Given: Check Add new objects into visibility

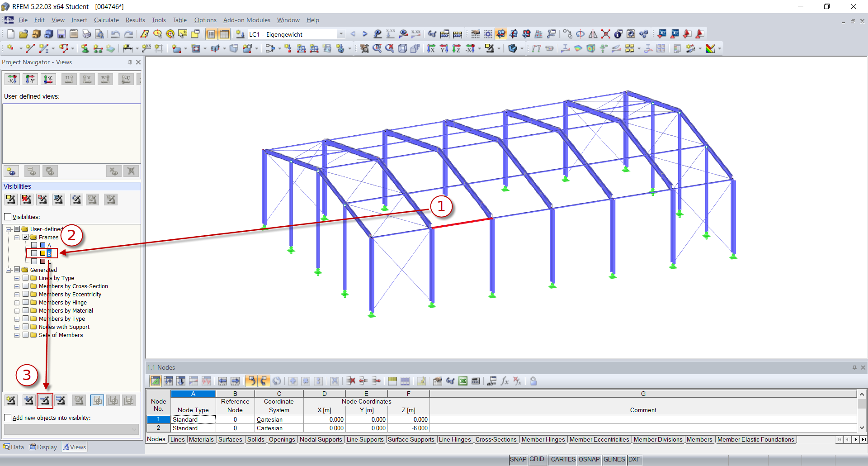Looking at the screenshot, I should (8, 418).
